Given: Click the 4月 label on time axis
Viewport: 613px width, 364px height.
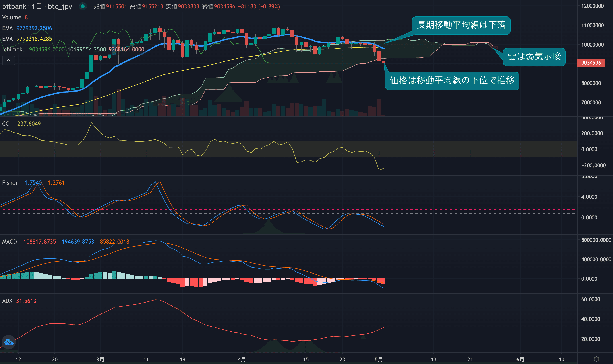Looking at the screenshot, I should tap(242, 359).
